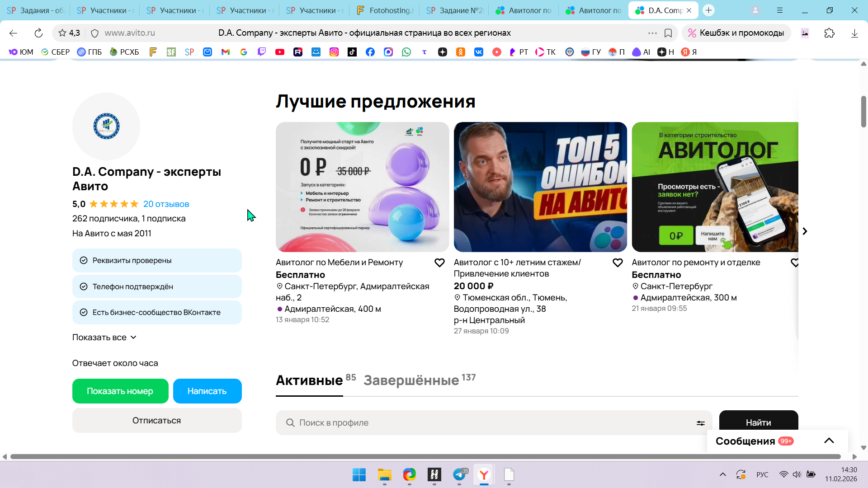
Task: Click the horizontal page scrollbar
Action: point(425,456)
